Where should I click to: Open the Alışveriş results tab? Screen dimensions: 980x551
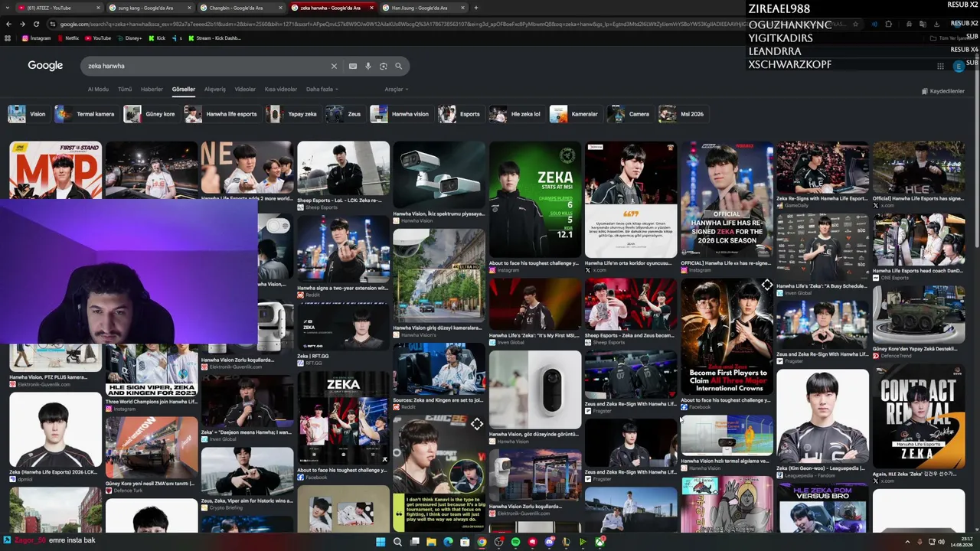coord(214,90)
